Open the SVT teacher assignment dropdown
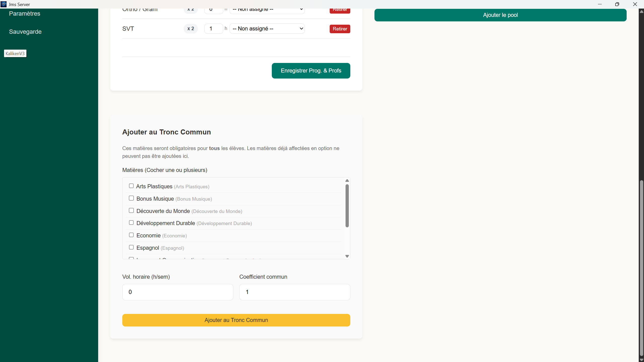Viewport: 644px width, 362px height. (x=267, y=29)
